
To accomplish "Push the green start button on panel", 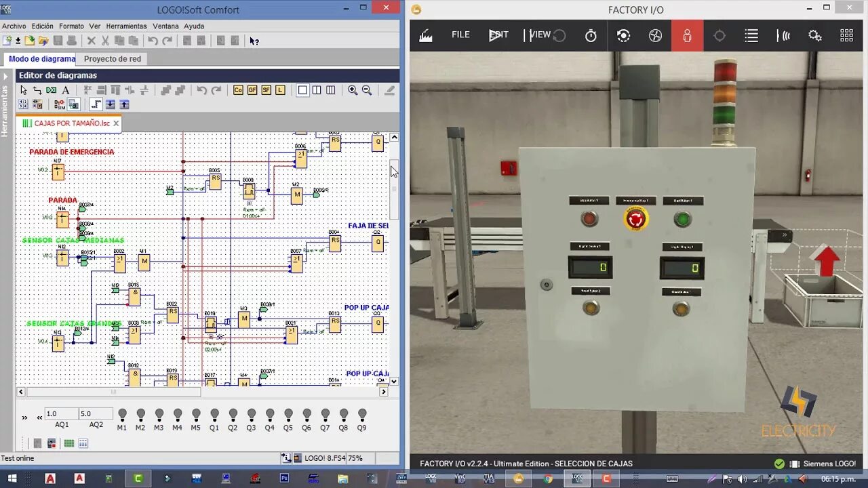I will point(682,219).
